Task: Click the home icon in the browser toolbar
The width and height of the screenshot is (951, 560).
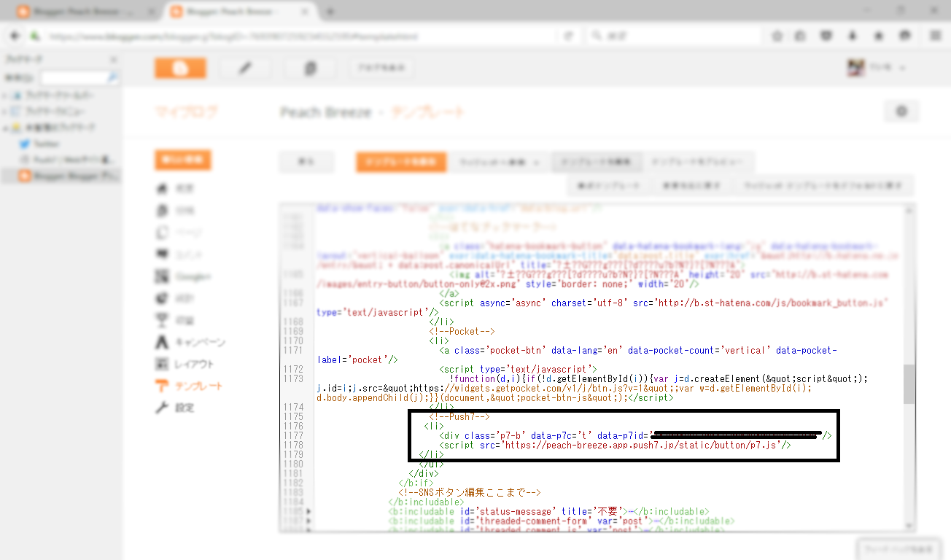Action: tap(878, 36)
